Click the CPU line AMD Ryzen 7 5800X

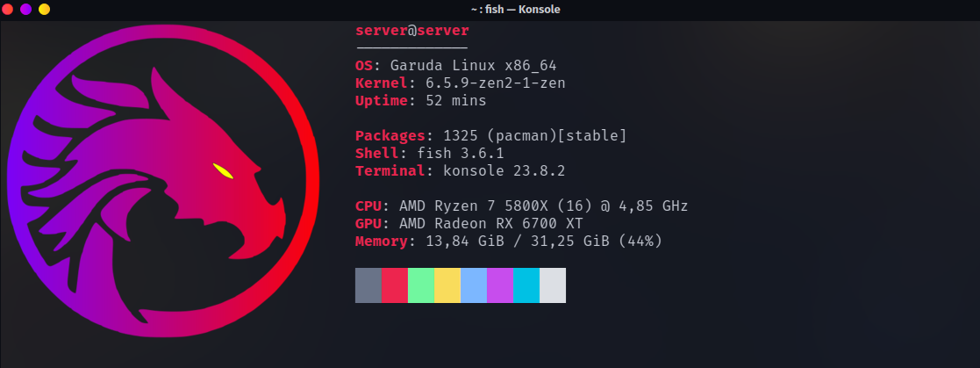click(521, 206)
